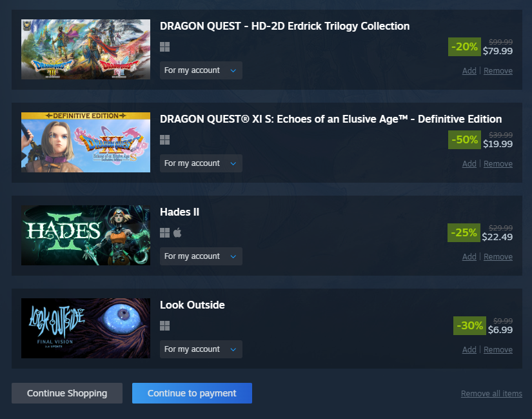Open the Hades II account dropdown
The width and height of the screenshot is (532, 419).
coord(201,256)
